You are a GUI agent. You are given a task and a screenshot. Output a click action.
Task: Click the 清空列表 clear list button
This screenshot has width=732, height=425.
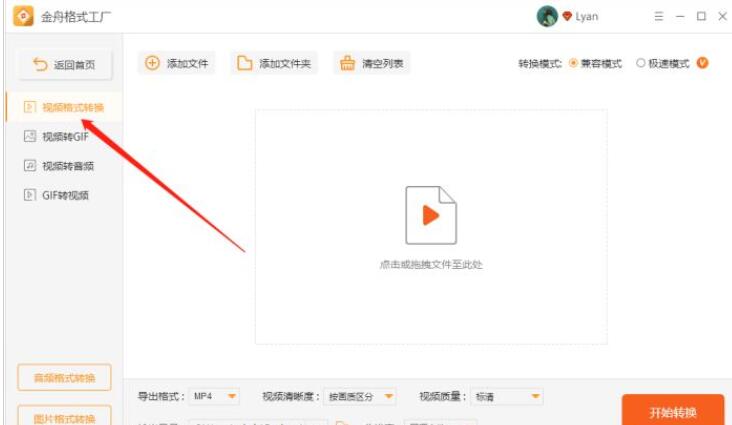pos(372,63)
